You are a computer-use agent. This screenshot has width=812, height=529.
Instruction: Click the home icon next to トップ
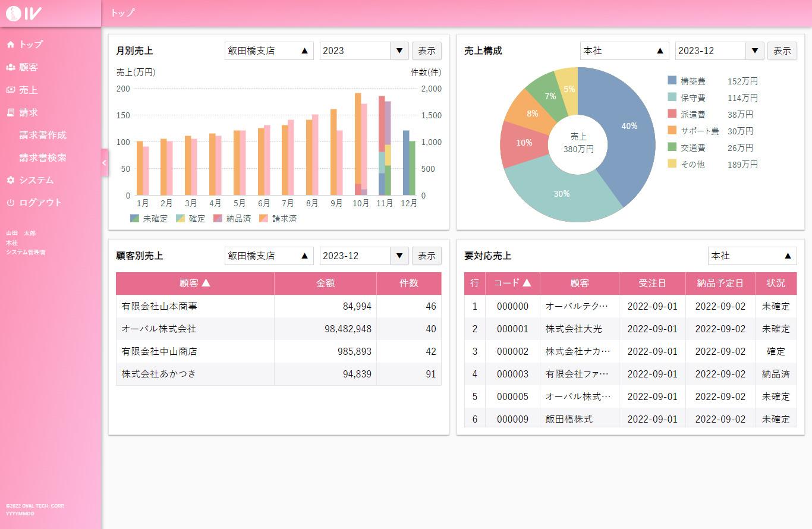click(x=11, y=45)
